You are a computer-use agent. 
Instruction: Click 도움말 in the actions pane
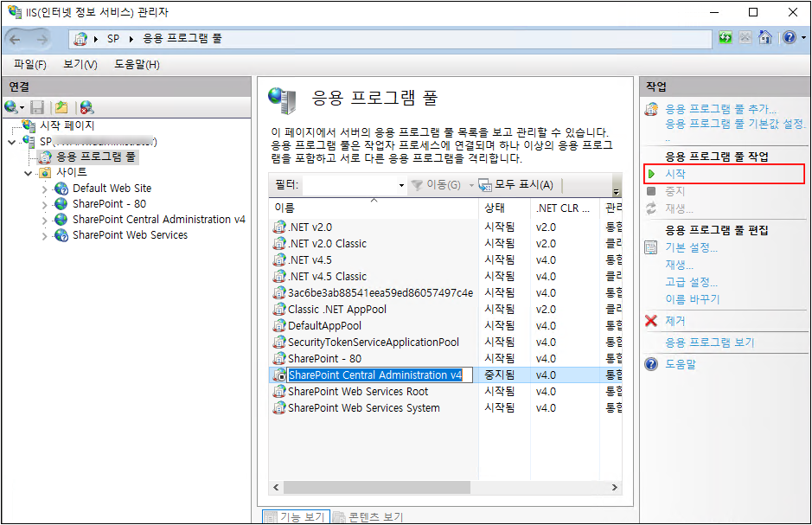point(681,364)
